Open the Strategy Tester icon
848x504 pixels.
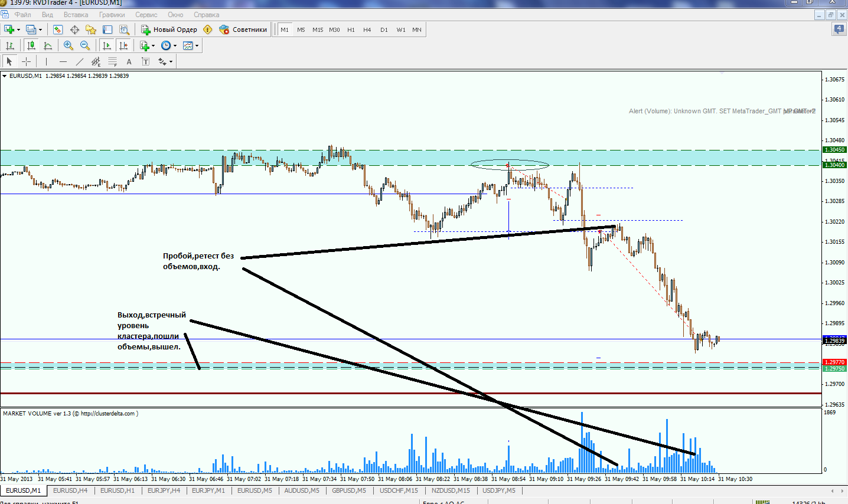(124, 30)
